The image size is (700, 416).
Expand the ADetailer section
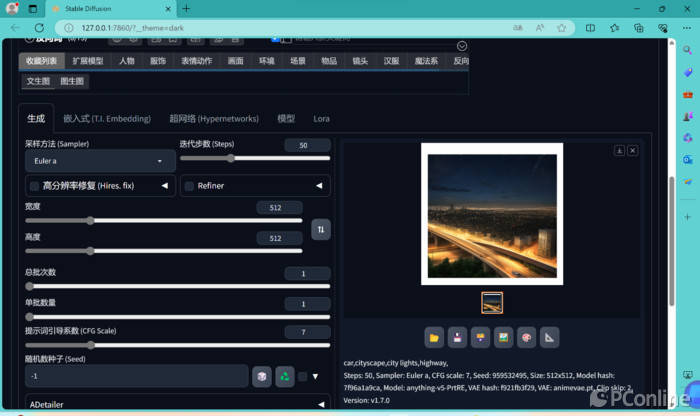click(178, 404)
